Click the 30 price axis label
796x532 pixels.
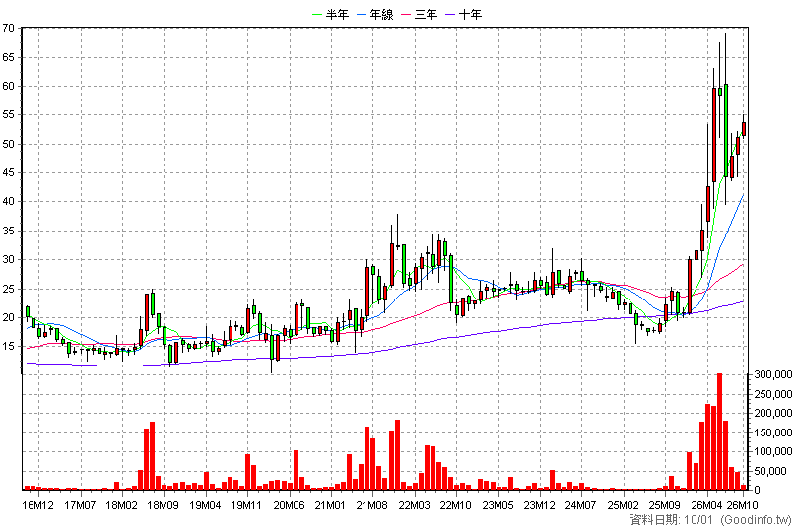8,259
